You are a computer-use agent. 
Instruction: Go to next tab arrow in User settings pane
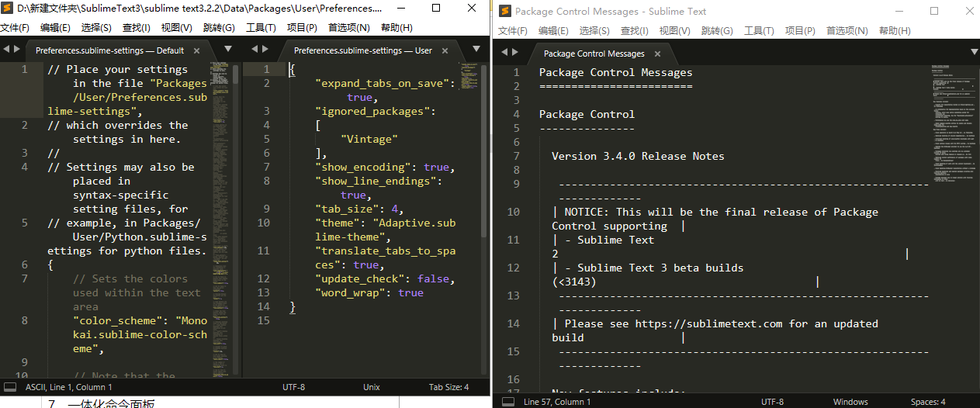click(x=267, y=49)
